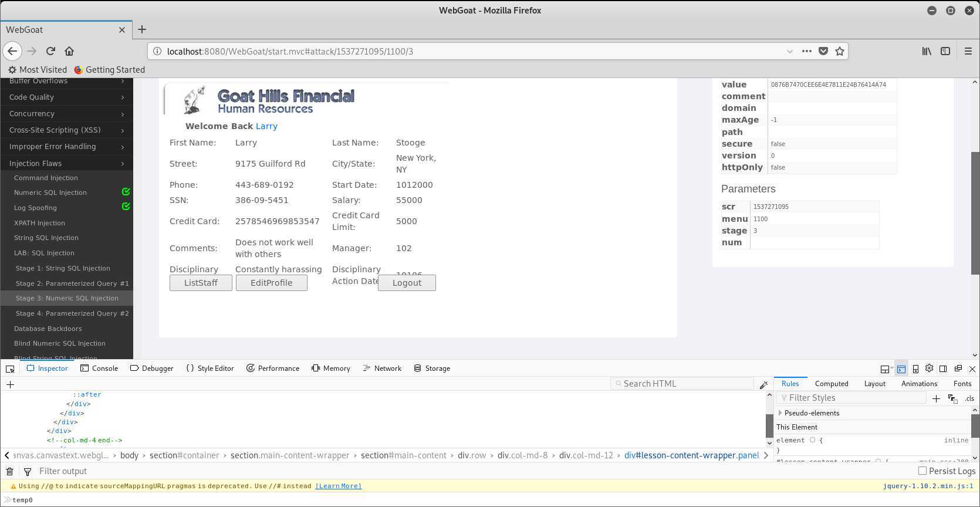This screenshot has height=507, width=980.
Task: Click the Pocket save icon in URL bar
Action: [823, 51]
